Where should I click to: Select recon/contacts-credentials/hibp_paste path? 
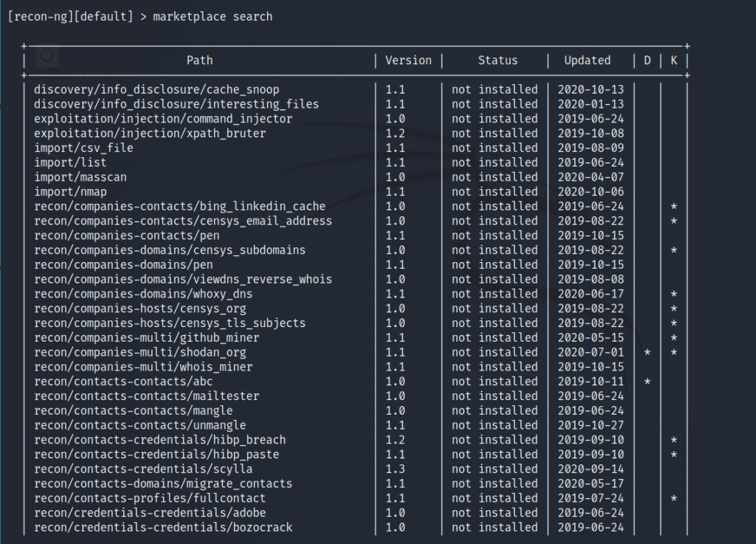157,455
